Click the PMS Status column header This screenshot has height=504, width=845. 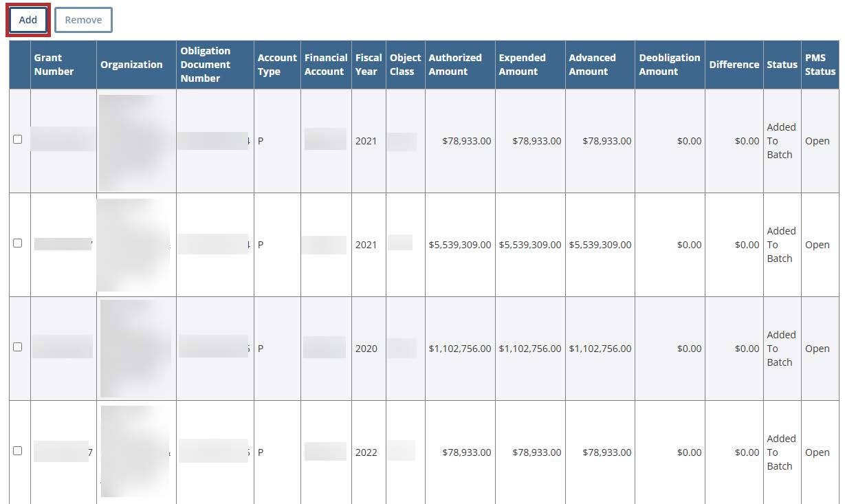tap(820, 65)
